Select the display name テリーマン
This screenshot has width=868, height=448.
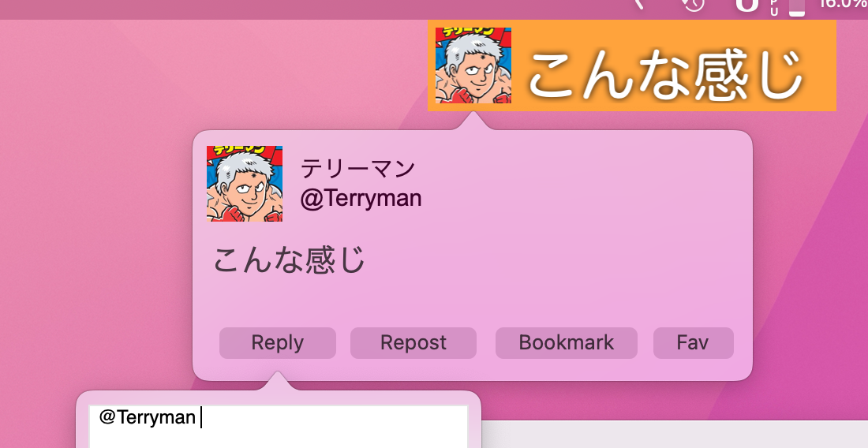tap(357, 169)
